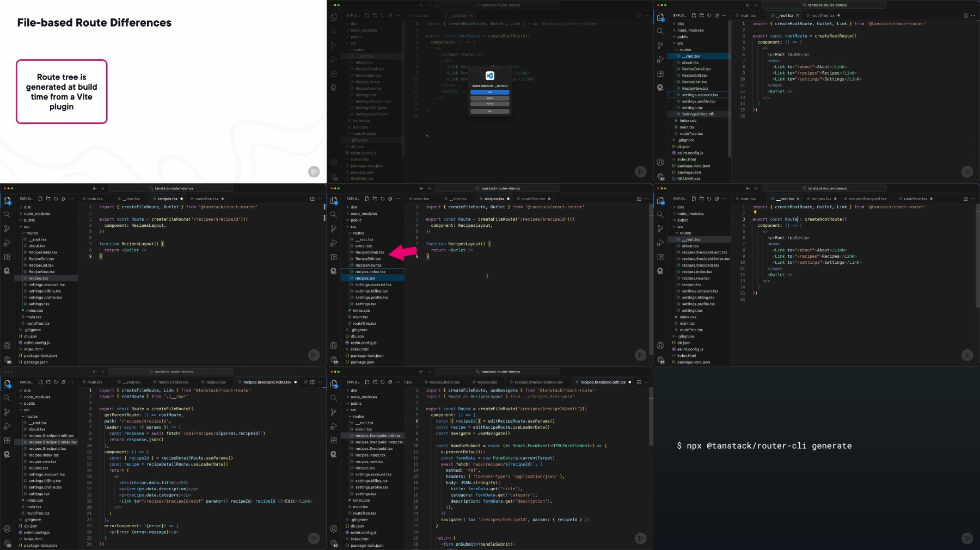This screenshot has height=550, width=980.
Task: Open Explorer more actions in errorComponent code window
Action: click(x=71, y=382)
